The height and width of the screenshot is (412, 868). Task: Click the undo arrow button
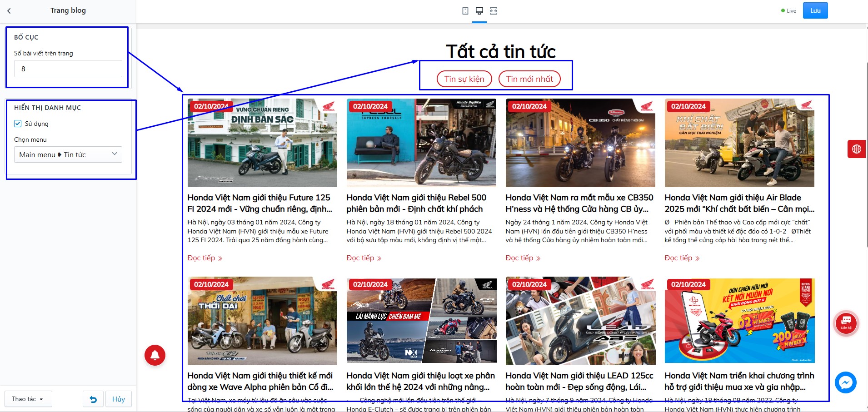click(x=93, y=399)
